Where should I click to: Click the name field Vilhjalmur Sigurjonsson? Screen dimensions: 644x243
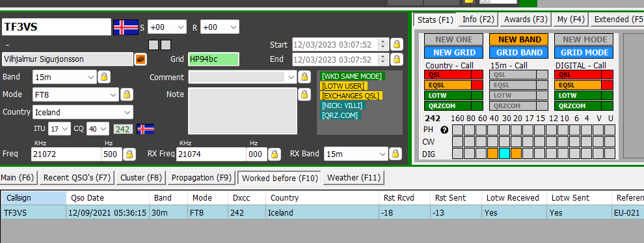click(x=68, y=59)
